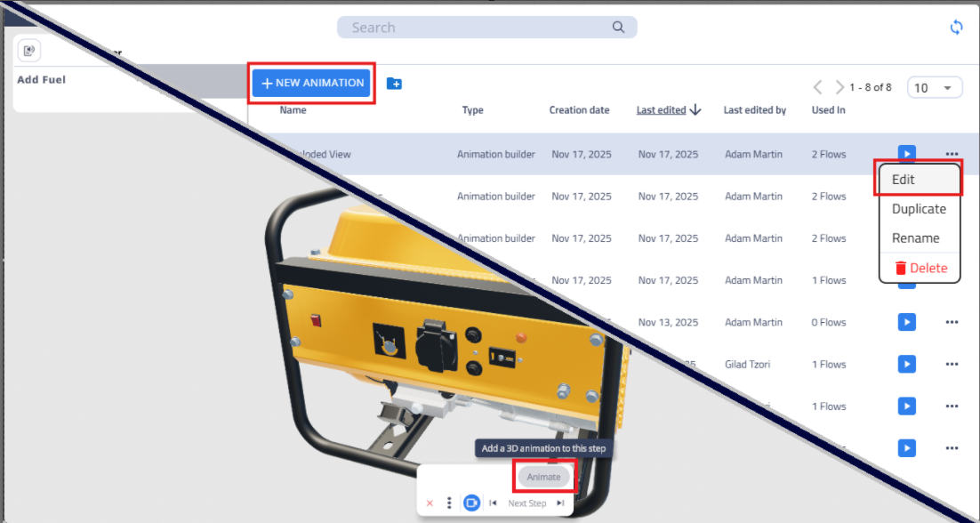The width and height of the screenshot is (980, 523).
Task: Skip to next step with forward icon
Action: pyautogui.click(x=560, y=503)
